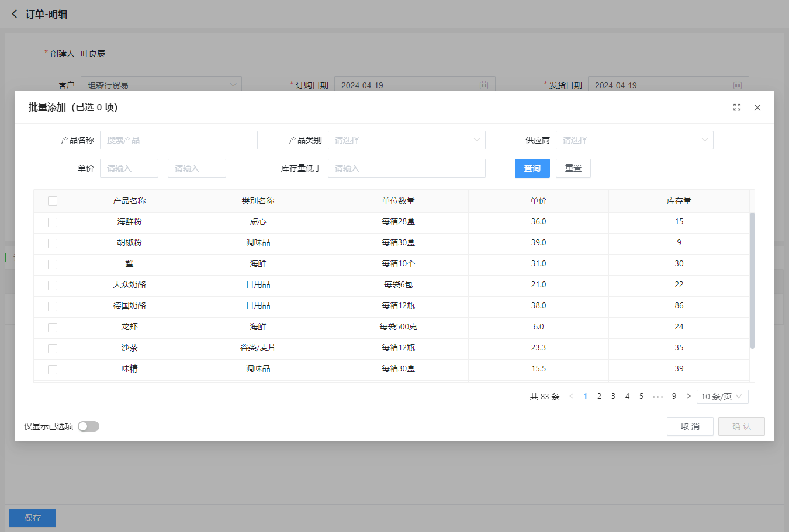Viewport: 789px width, 532px height.
Task: Go to page 2 of results
Action: pyautogui.click(x=599, y=397)
